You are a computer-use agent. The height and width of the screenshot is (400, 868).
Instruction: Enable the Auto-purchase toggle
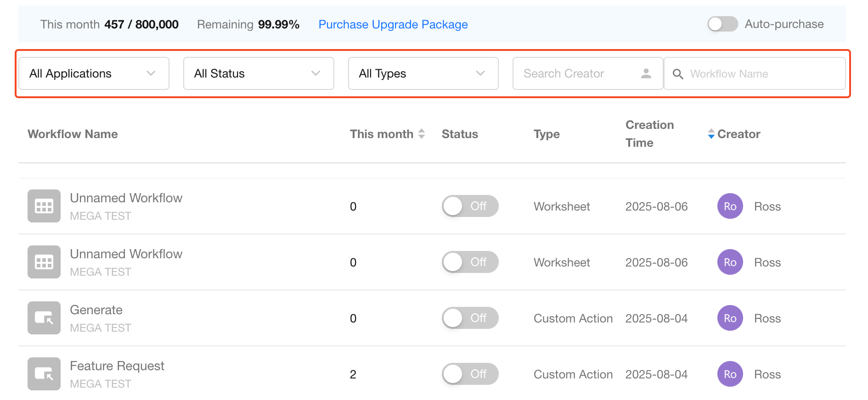[722, 24]
